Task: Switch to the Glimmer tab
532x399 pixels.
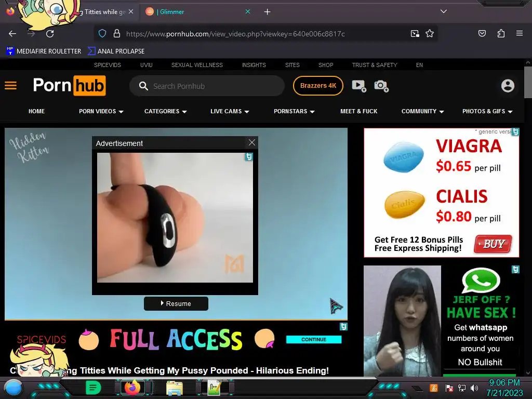Action: [x=197, y=12]
